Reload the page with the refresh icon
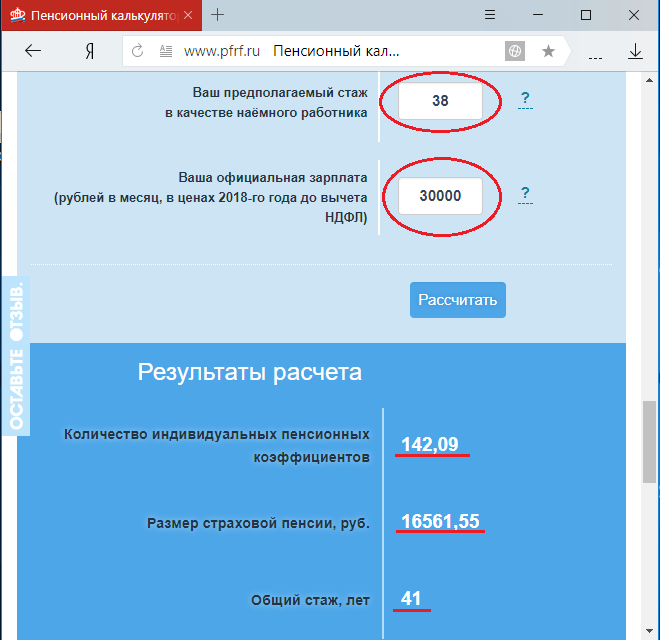Screen dimensions: 660x640 (x=137, y=51)
